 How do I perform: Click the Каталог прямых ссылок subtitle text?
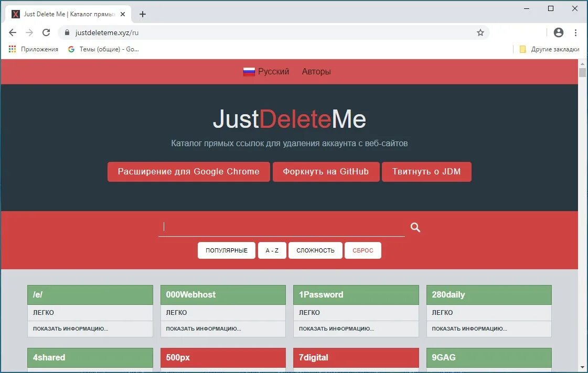point(289,144)
